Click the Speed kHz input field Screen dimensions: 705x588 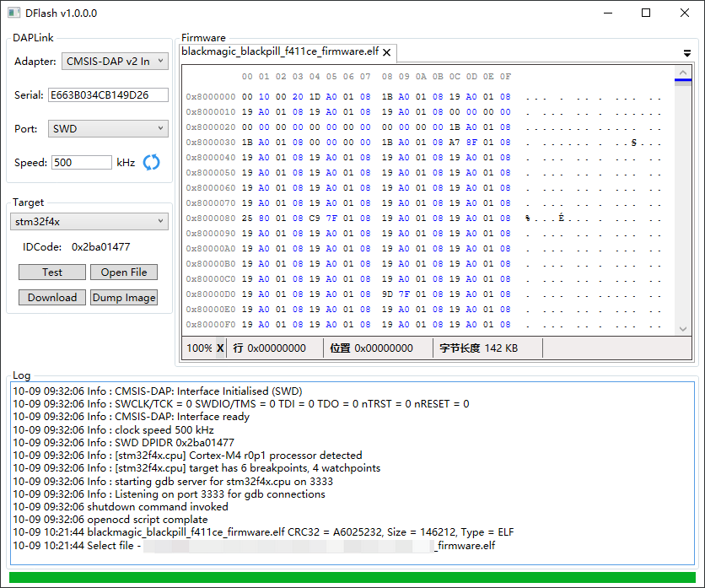point(81,163)
